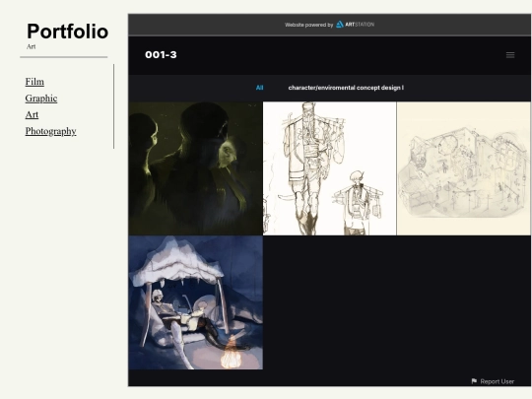Open the Film portfolio link

[34, 82]
